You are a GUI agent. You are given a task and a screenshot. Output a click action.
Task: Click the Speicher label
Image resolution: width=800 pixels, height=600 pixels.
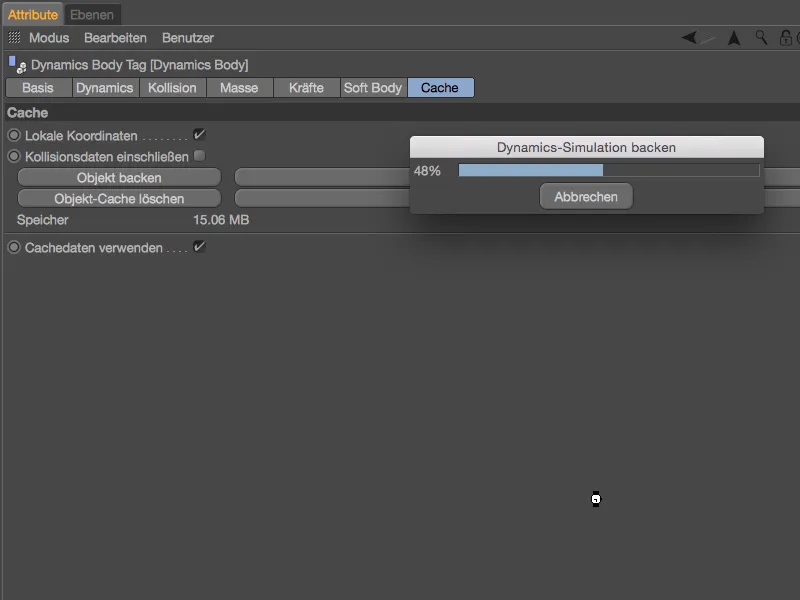pos(42,220)
